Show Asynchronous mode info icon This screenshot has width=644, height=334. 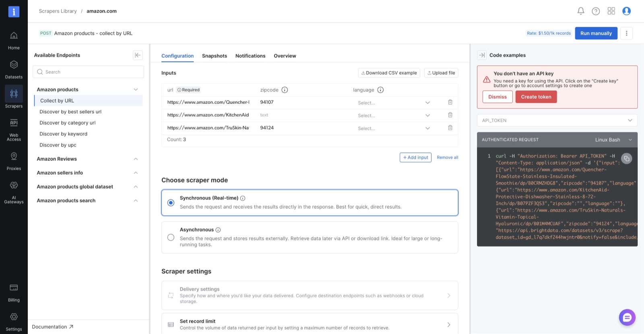[218, 230]
